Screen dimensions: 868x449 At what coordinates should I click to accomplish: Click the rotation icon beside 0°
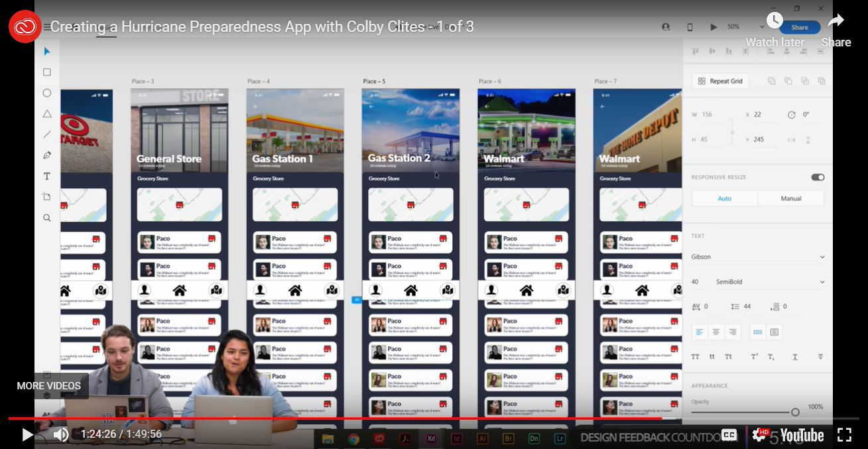(x=791, y=115)
